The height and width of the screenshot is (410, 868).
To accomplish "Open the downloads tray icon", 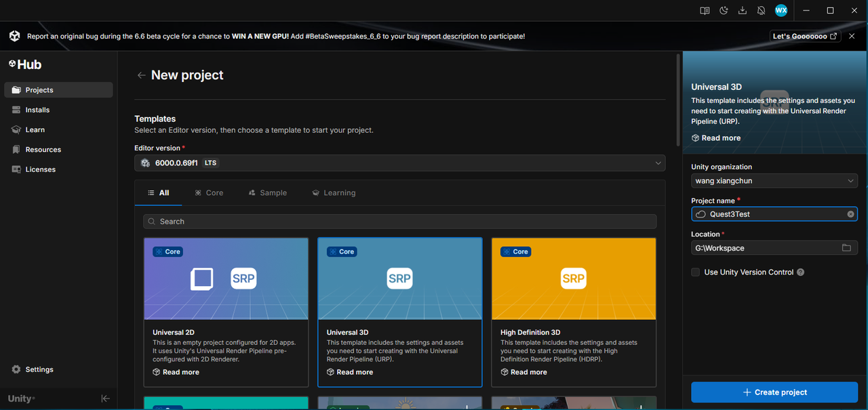I will pyautogui.click(x=743, y=11).
